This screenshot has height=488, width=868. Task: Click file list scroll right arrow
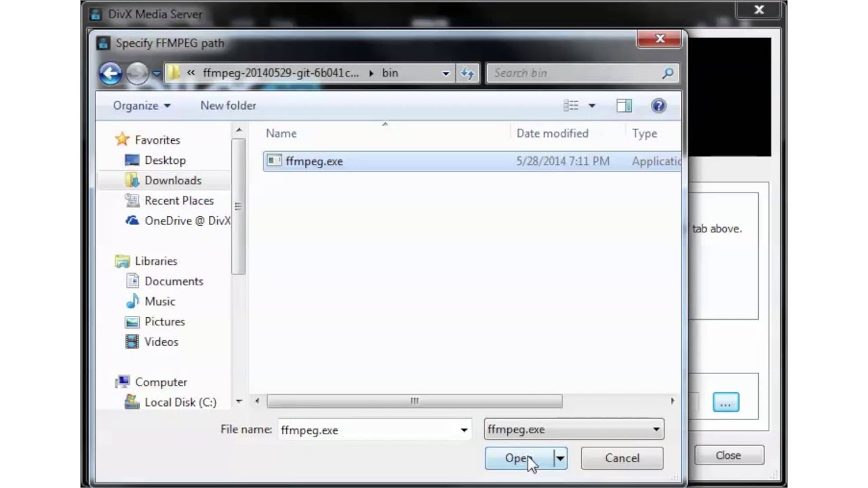[x=672, y=401]
